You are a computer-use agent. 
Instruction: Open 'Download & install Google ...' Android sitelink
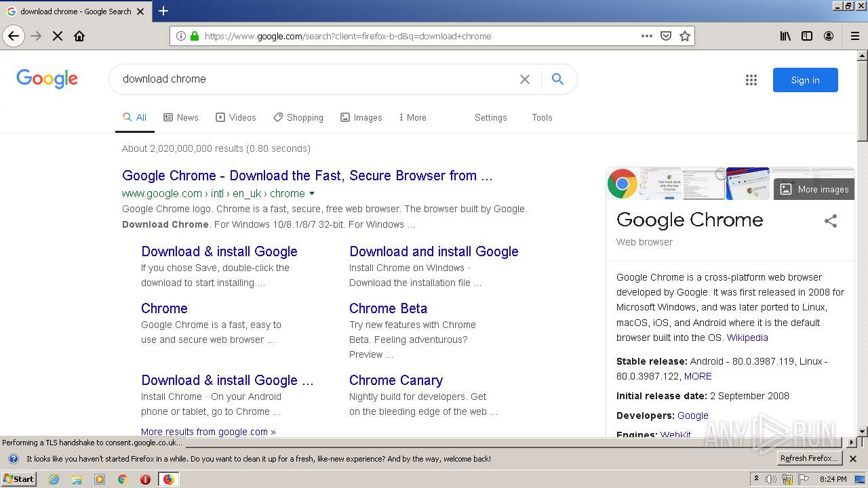tap(227, 380)
